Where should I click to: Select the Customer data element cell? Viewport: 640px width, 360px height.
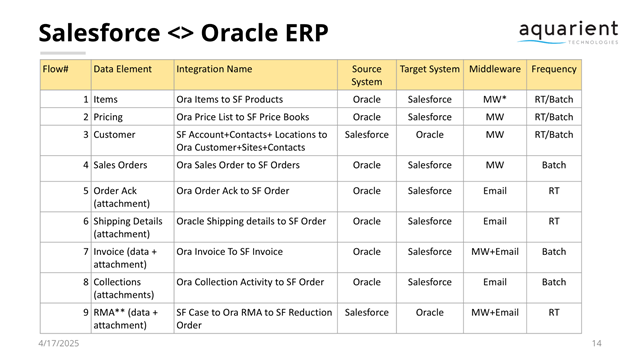pos(132,140)
